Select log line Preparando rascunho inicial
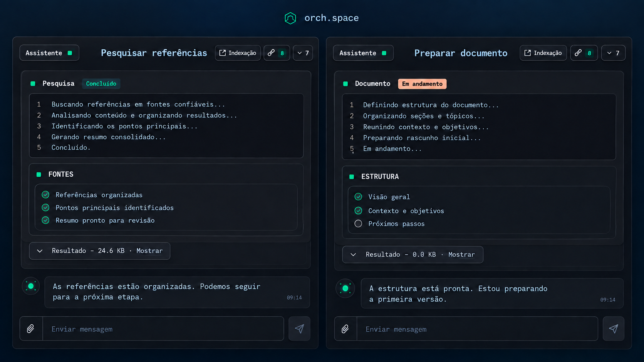Screen dimensions: 644x362 pos(422,137)
